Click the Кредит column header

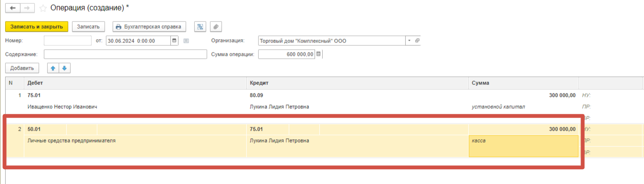tap(358, 83)
